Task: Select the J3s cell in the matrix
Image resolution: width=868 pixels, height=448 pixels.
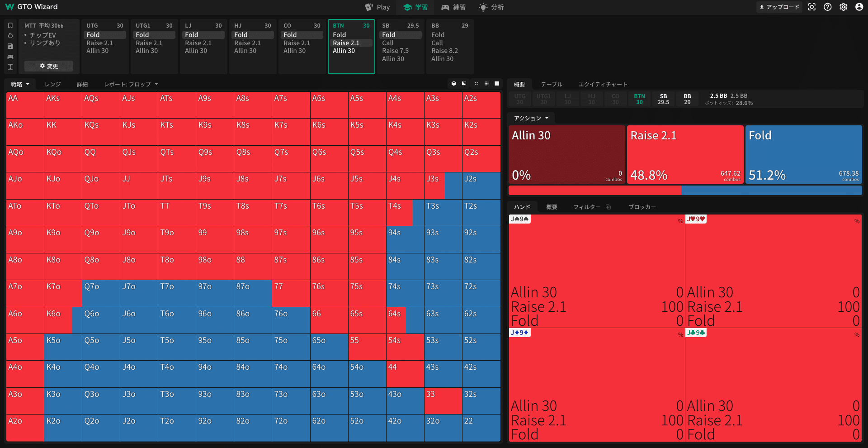Action: [443, 186]
